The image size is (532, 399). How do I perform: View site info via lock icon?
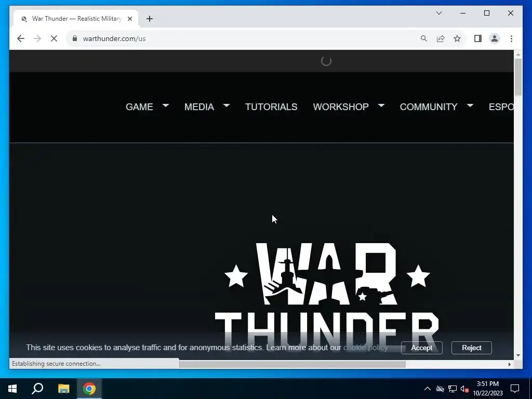75,38
